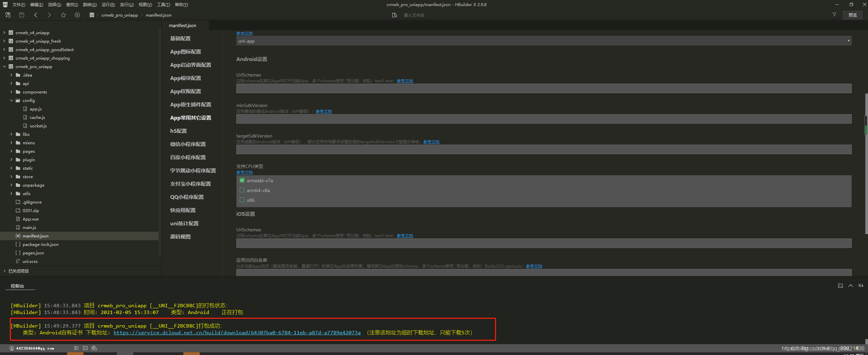Open the 工具(T) menu
The image size is (868, 355).
coord(163,5)
